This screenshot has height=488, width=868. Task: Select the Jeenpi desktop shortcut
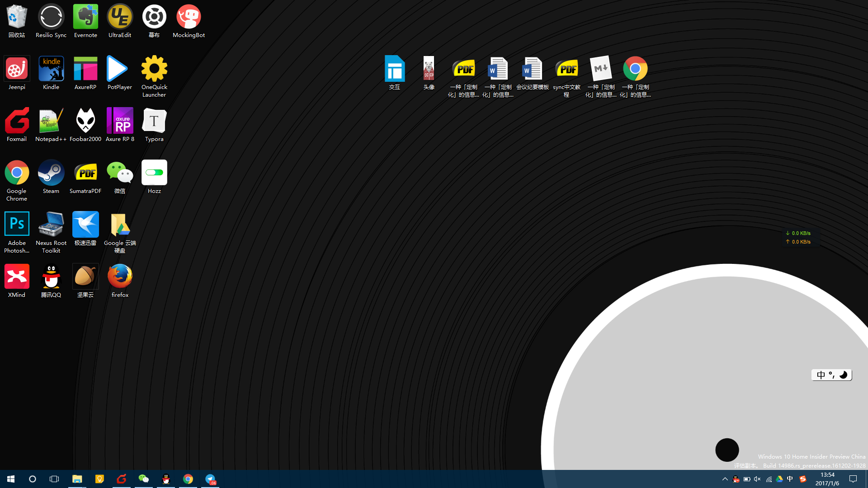coord(17,73)
